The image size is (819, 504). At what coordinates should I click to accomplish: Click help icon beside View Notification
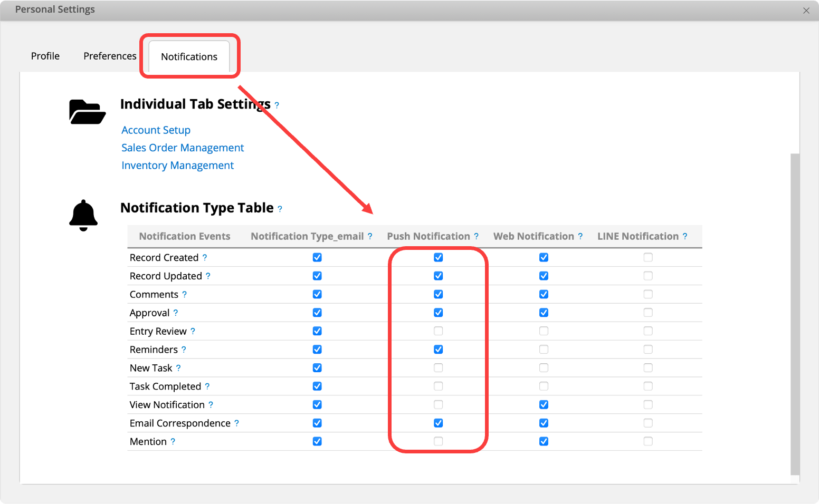[x=211, y=405]
